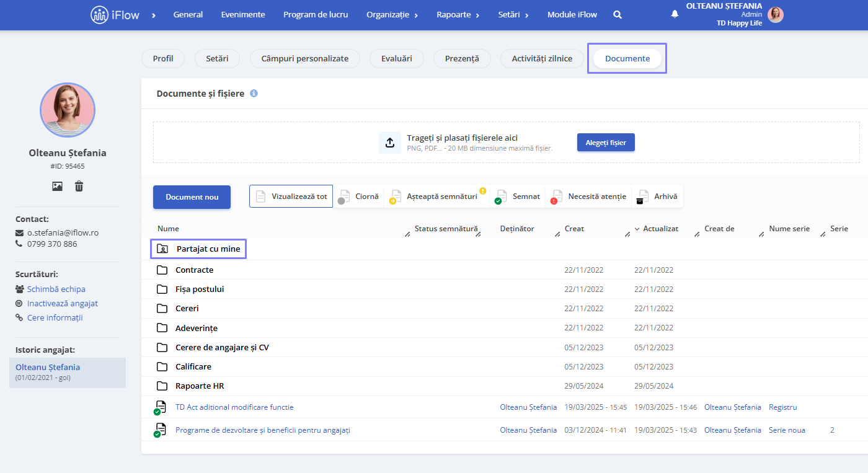Click the Document nou button
Image resolution: width=868 pixels, height=473 pixels.
[x=192, y=197]
